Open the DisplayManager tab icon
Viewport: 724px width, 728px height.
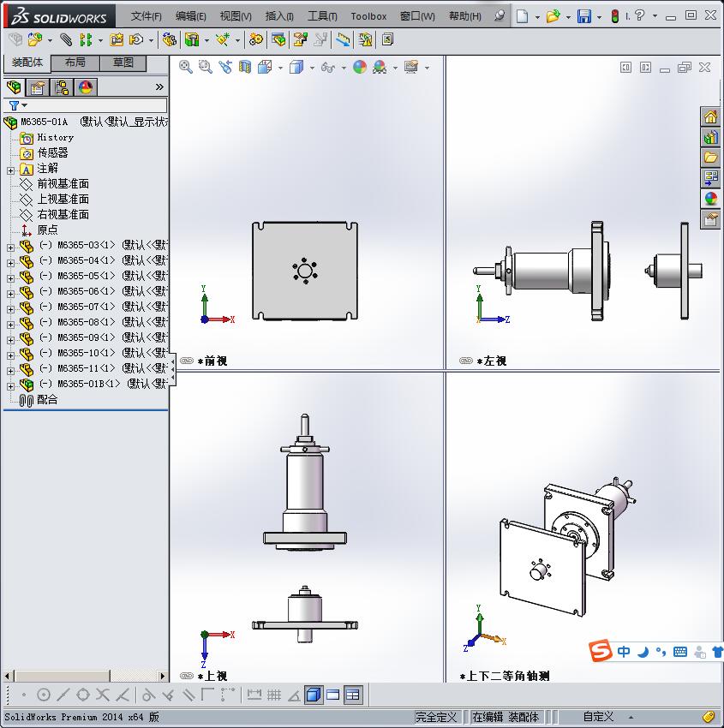(86, 87)
